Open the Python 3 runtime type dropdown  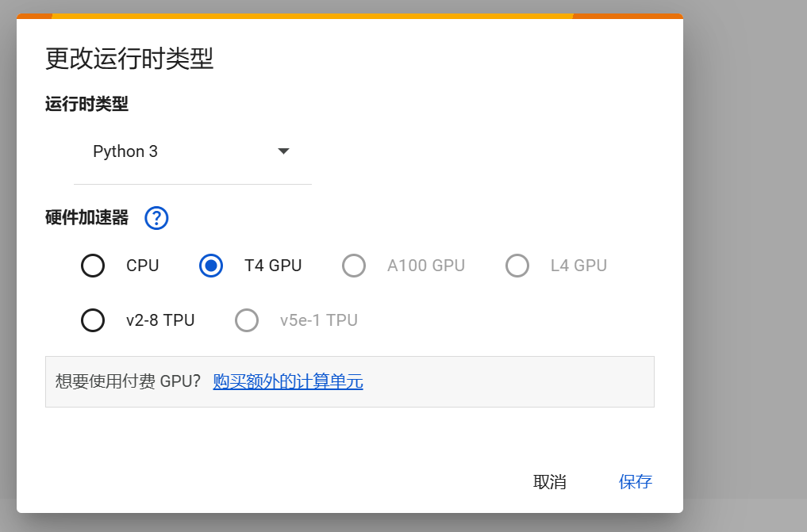pos(190,151)
